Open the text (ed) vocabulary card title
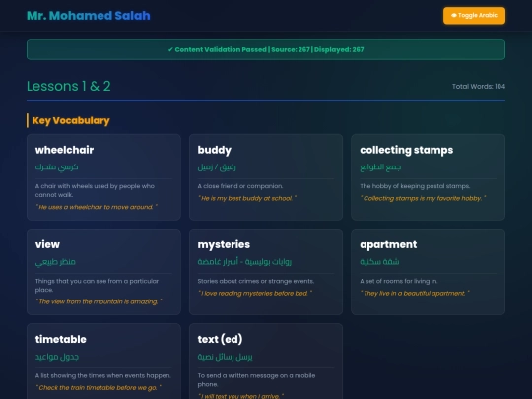532x399 pixels. click(220, 339)
